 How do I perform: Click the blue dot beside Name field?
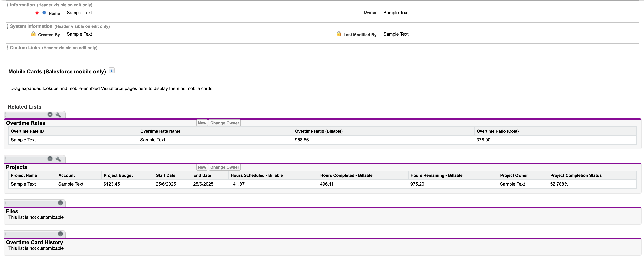point(44,12)
